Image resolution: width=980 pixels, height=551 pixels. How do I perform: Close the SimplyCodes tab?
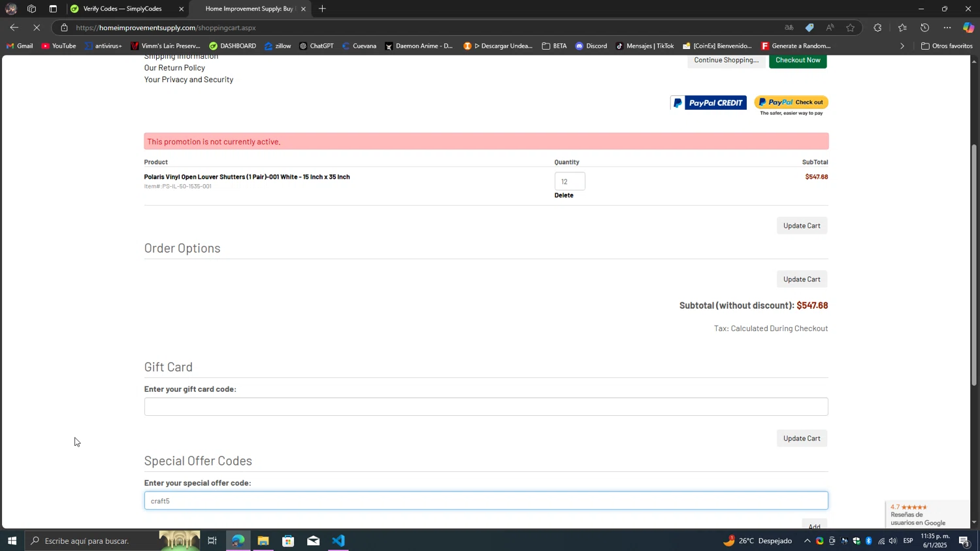[182, 9]
